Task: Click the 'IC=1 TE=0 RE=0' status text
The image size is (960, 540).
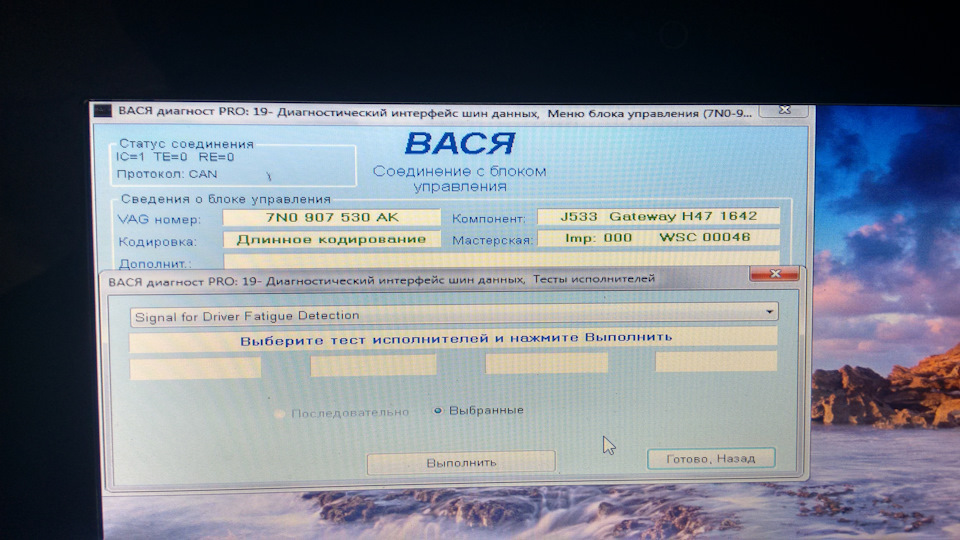Action: 175,157
